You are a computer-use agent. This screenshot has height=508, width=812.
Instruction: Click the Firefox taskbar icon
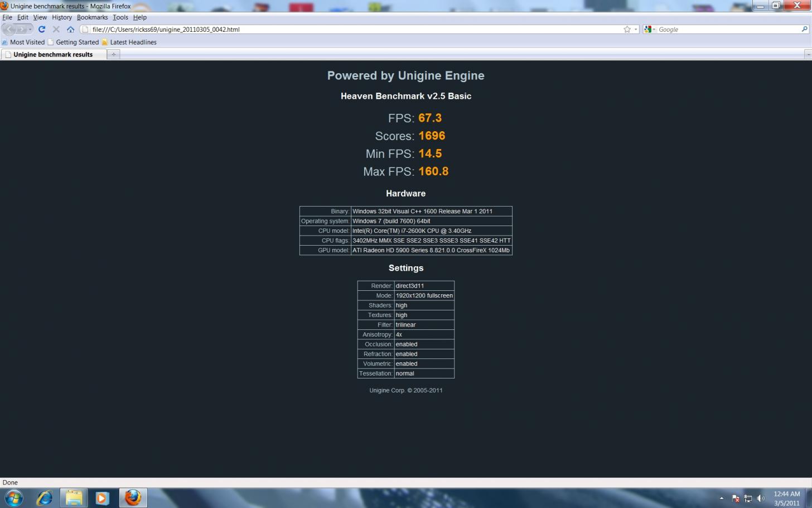click(x=133, y=497)
